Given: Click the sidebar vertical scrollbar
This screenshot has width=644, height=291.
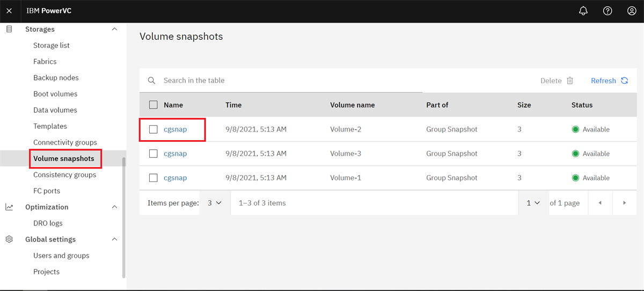Looking at the screenshot, I should [x=124, y=217].
